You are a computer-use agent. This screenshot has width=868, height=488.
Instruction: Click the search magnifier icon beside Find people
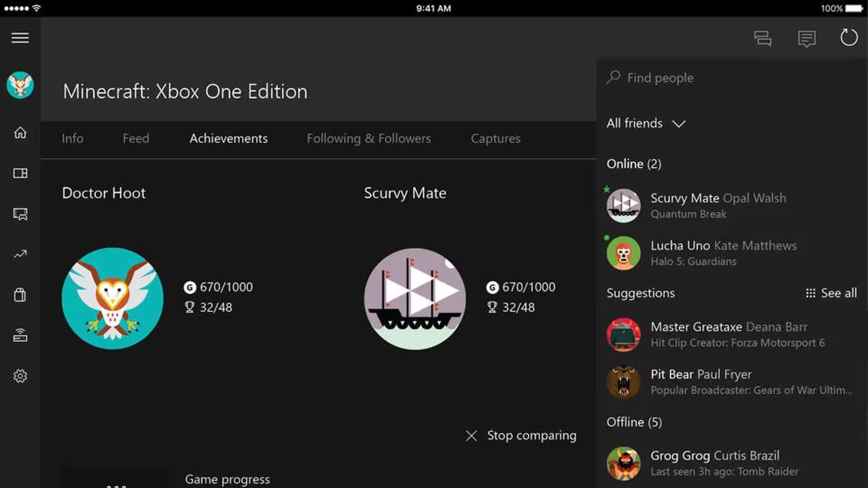click(x=613, y=77)
